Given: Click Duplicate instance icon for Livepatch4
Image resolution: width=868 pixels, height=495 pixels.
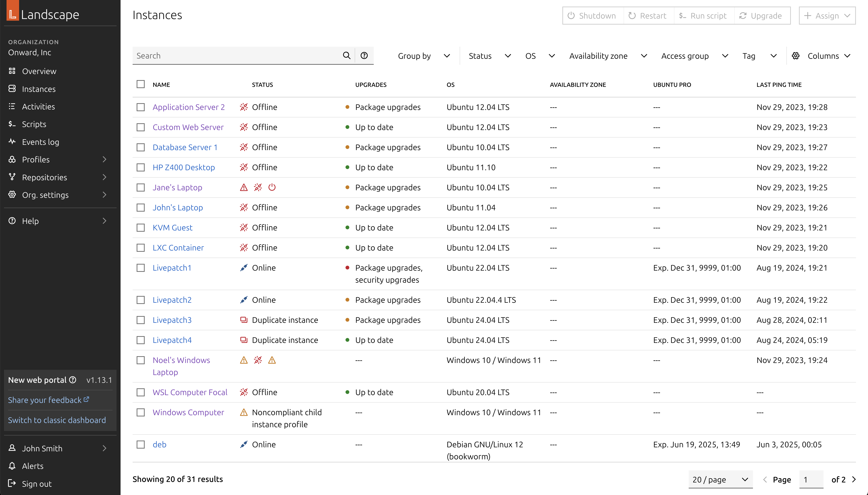Looking at the screenshot, I should (x=244, y=340).
